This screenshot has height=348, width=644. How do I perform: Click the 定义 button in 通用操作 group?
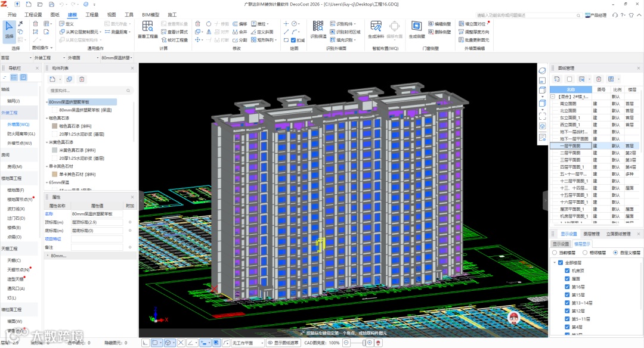click(x=67, y=24)
